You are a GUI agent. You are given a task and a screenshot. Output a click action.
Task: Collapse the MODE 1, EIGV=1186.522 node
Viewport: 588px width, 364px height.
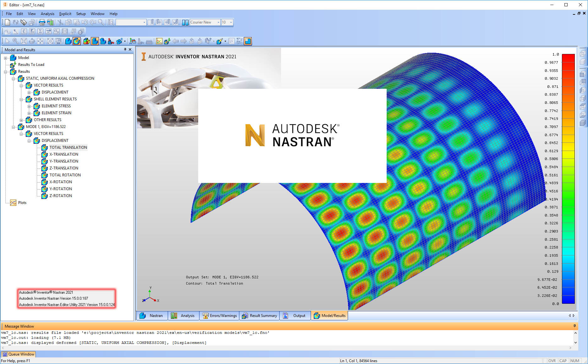click(13, 127)
